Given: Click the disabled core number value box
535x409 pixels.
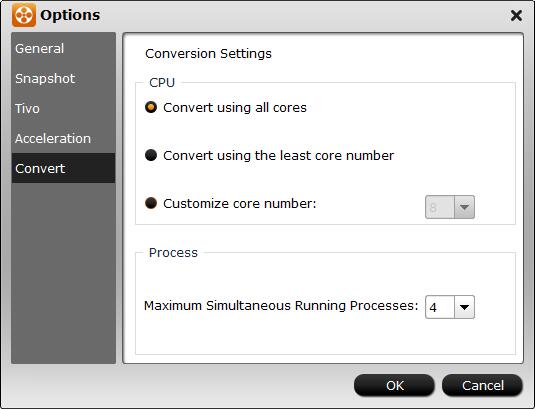Looking at the screenshot, I should [x=440, y=207].
